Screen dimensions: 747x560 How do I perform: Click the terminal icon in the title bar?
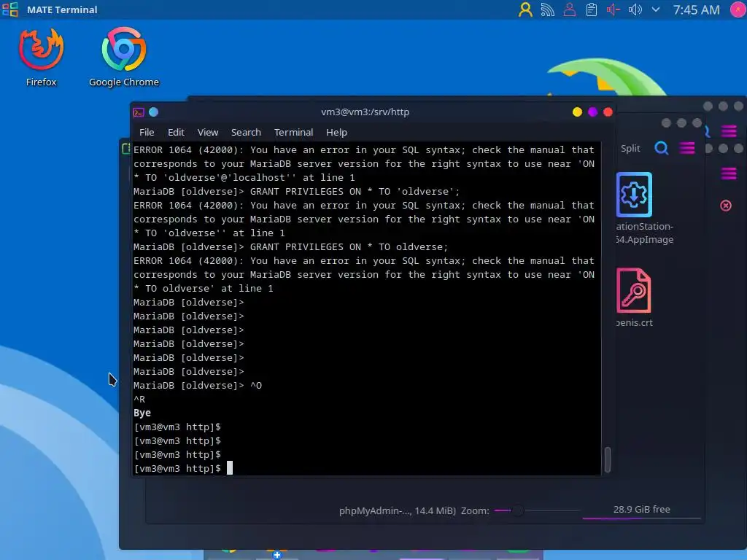click(x=139, y=112)
